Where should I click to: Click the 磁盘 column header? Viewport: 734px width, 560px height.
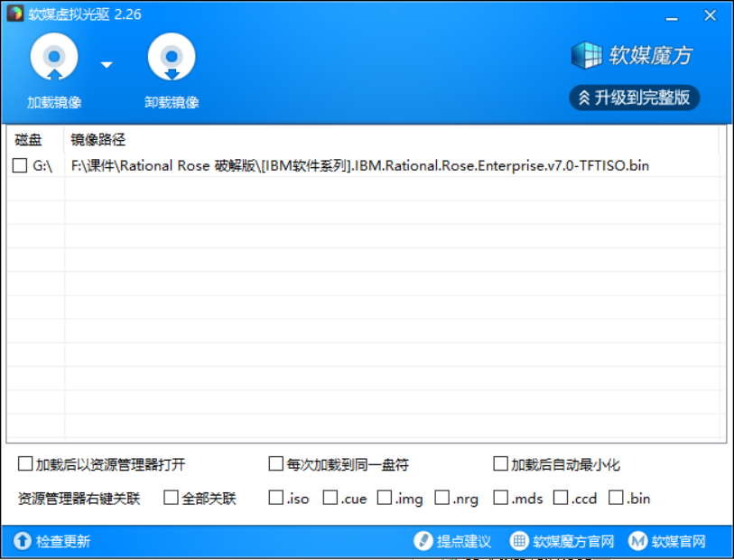[x=28, y=139]
